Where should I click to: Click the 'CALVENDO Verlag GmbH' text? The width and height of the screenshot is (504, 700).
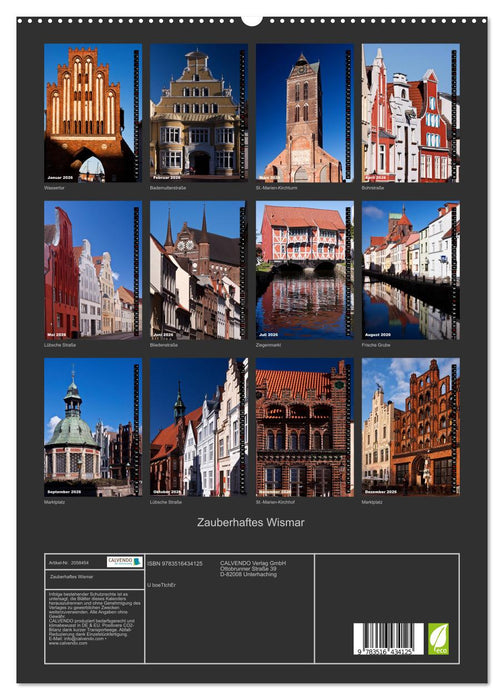253,563
